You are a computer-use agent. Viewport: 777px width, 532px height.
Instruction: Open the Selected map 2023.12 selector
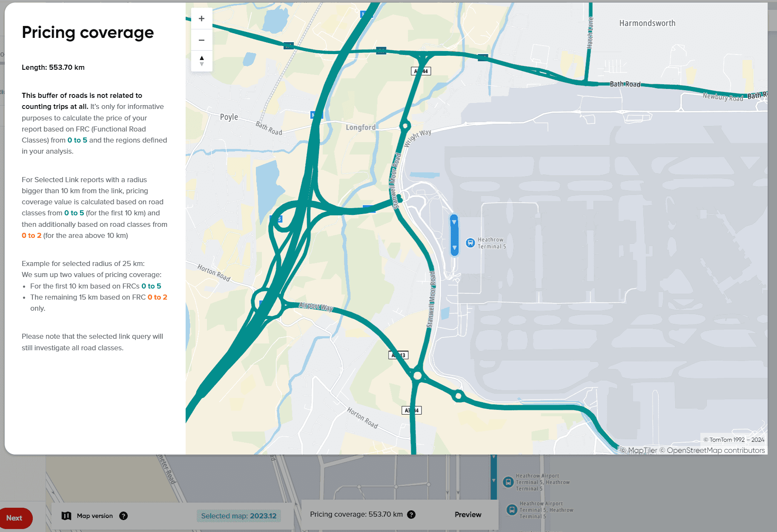click(x=238, y=516)
